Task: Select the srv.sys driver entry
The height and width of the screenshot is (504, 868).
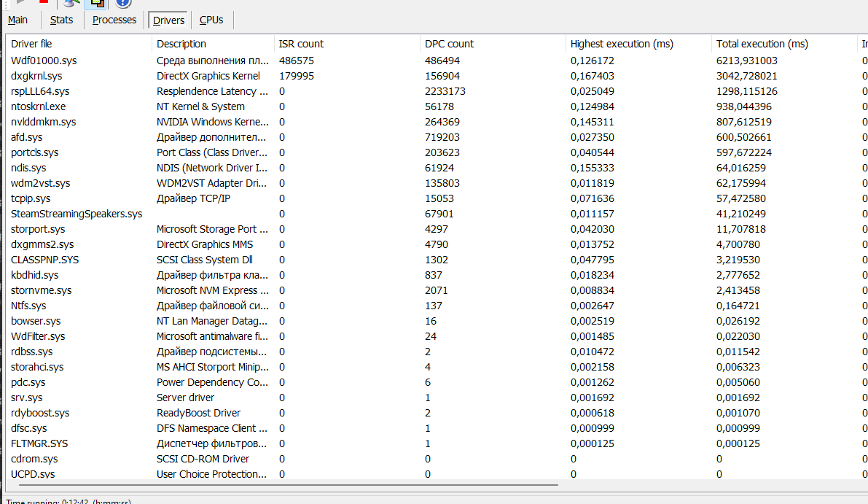Action: 26,398
